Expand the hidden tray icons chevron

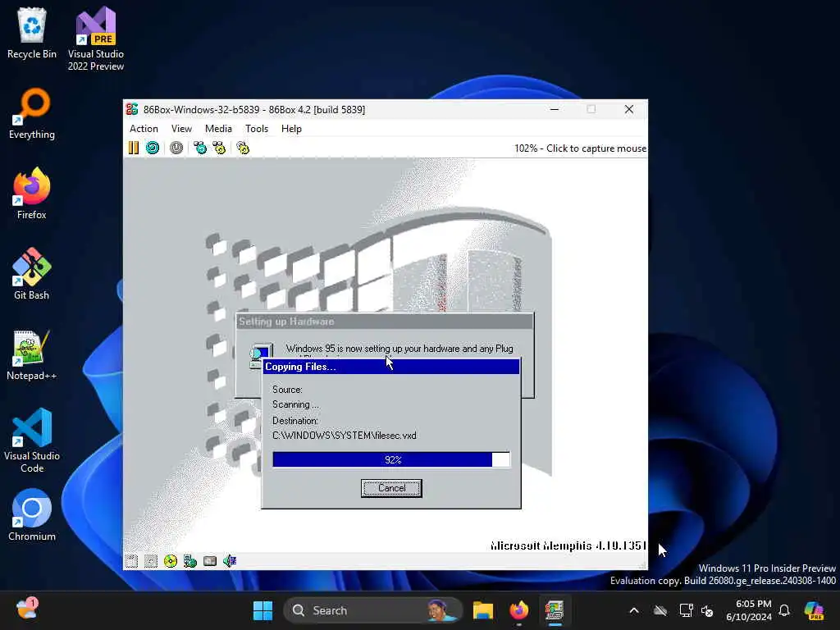(x=634, y=610)
